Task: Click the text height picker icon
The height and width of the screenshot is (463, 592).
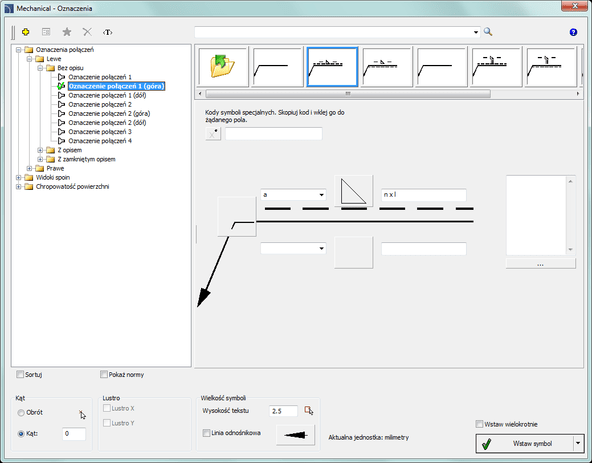Action: click(x=308, y=411)
